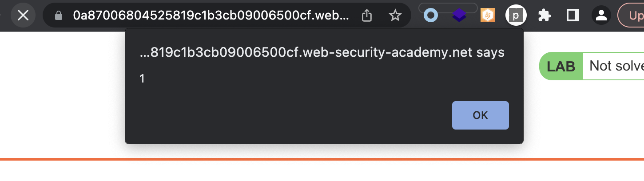This screenshot has width=644, height=181.
Task: Open the Update menu button
Action: click(633, 16)
